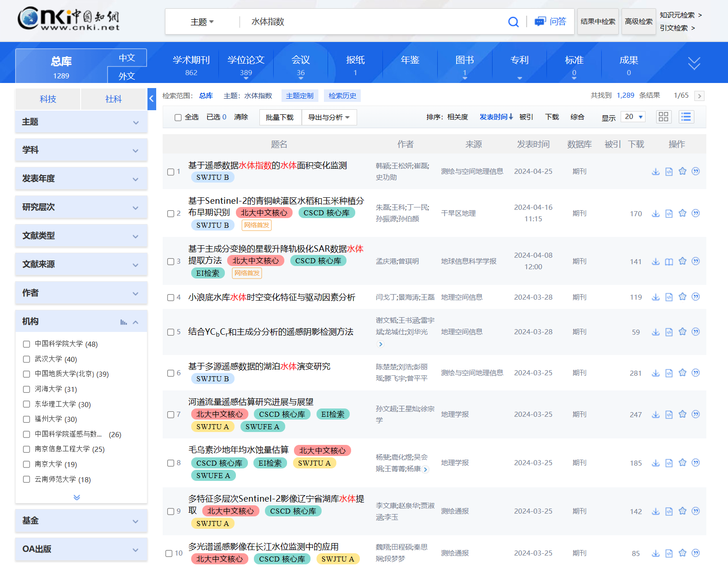Tick the 全选 select-all checkbox
Viewport: 728px width, 568px height.
[x=178, y=118]
